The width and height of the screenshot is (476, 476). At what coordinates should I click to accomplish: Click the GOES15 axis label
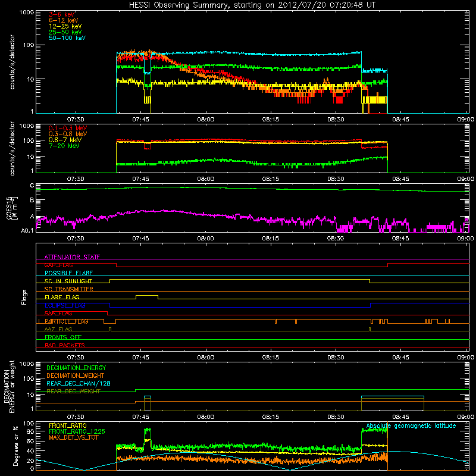click(x=10, y=208)
